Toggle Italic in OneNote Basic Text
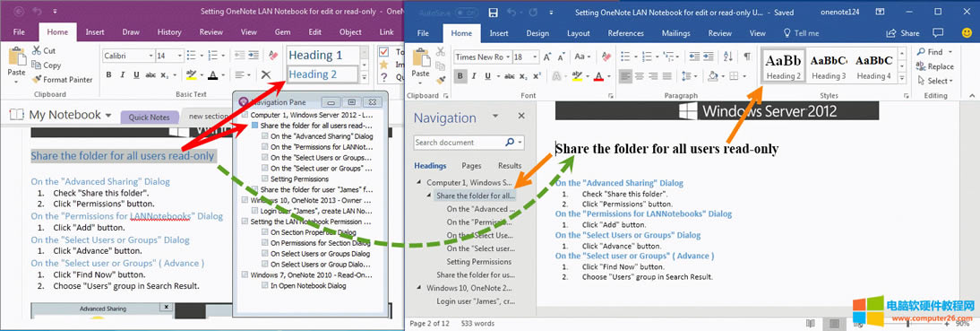This screenshot has height=331, width=980. click(x=123, y=75)
